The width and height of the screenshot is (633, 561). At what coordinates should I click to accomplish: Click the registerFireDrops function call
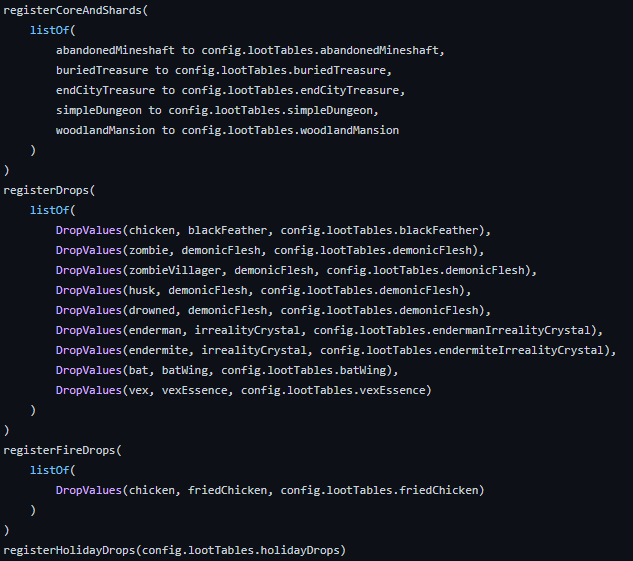(62, 450)
